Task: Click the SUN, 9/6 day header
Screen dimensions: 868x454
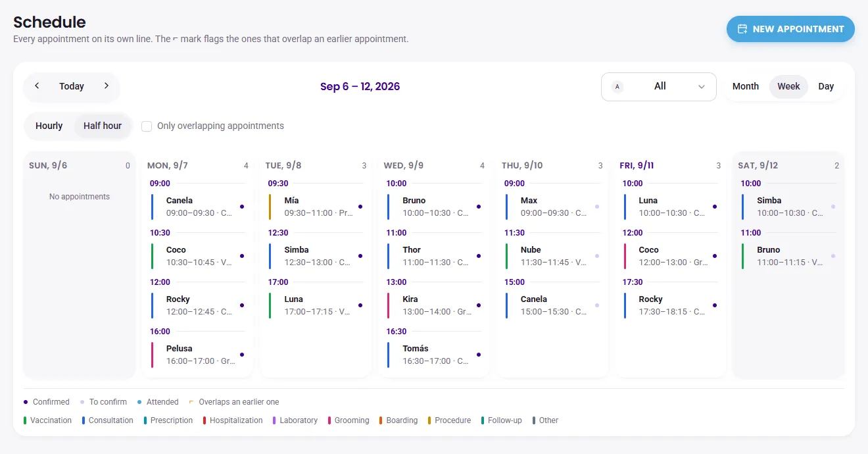Action: pyautogui.click(x=48, y=166)
